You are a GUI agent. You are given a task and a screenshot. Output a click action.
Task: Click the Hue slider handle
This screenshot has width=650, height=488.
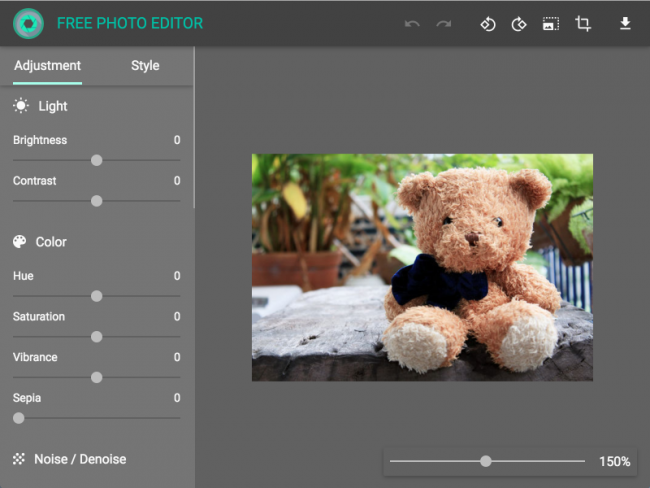click(x=97, y=296)
